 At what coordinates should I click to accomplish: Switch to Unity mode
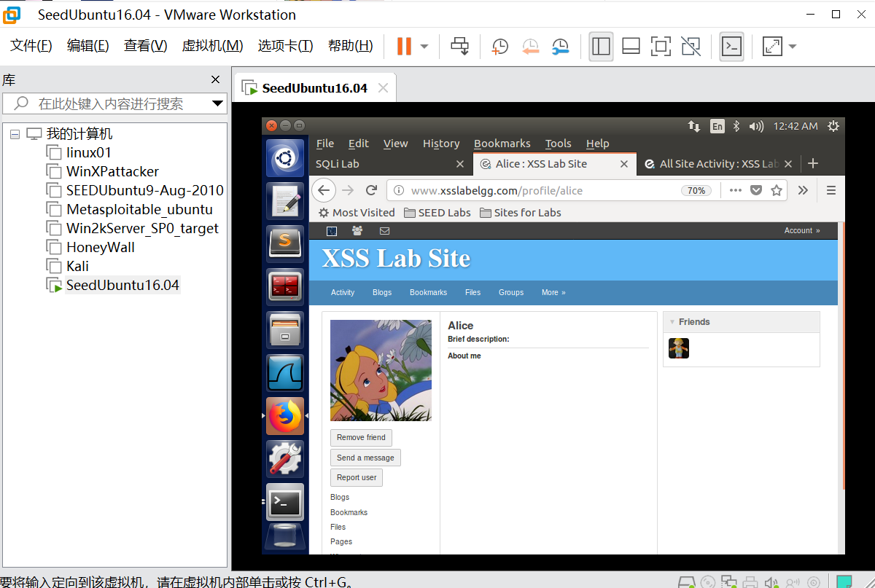[x=691, y=46]
